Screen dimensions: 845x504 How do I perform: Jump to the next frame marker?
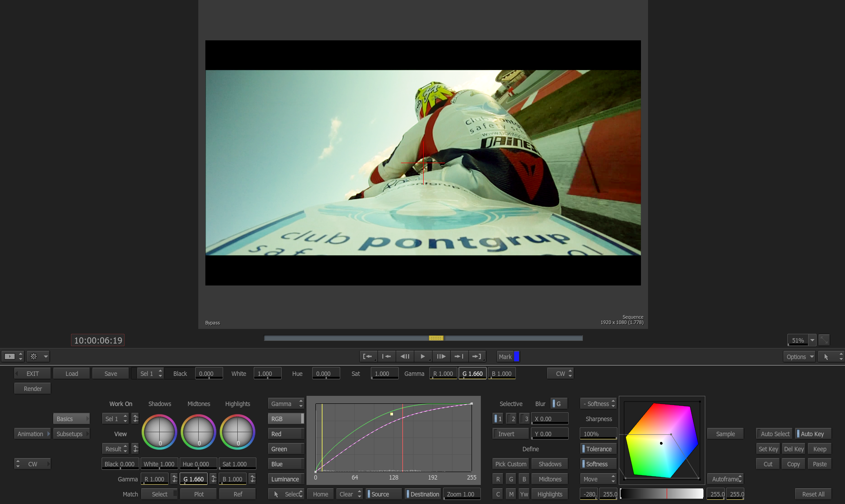point(459,356)
